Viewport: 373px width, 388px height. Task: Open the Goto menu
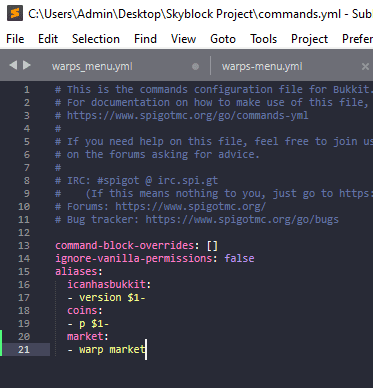(223, 39)
